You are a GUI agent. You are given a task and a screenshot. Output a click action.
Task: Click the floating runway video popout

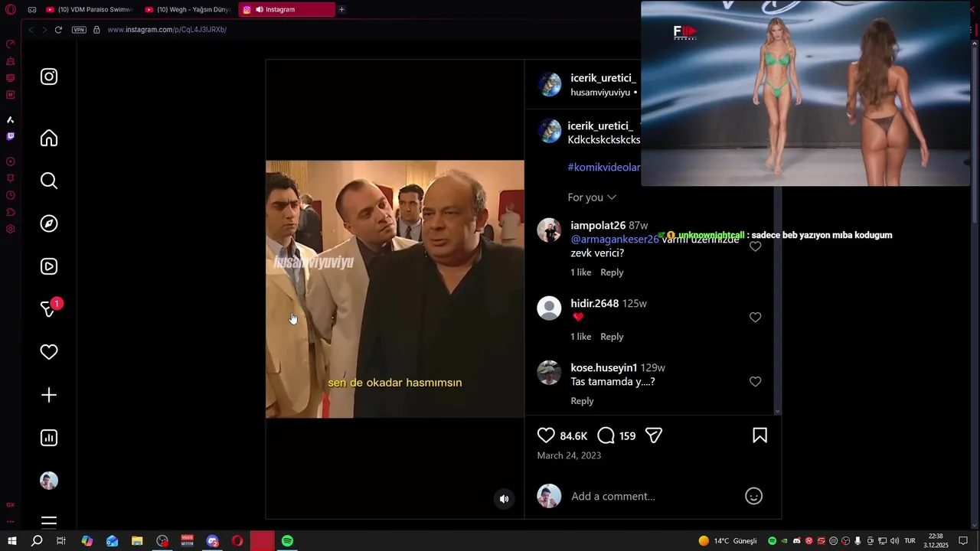coord(805,93)
